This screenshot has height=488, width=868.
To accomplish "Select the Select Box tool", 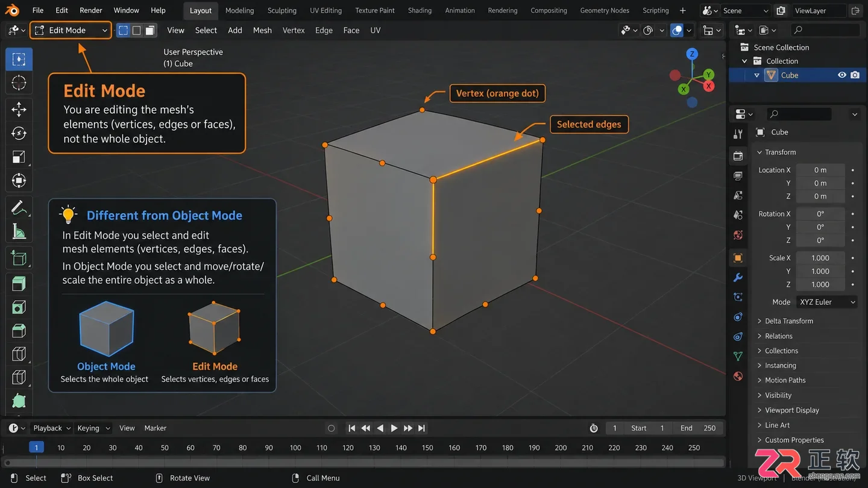I will click(19, 59).
